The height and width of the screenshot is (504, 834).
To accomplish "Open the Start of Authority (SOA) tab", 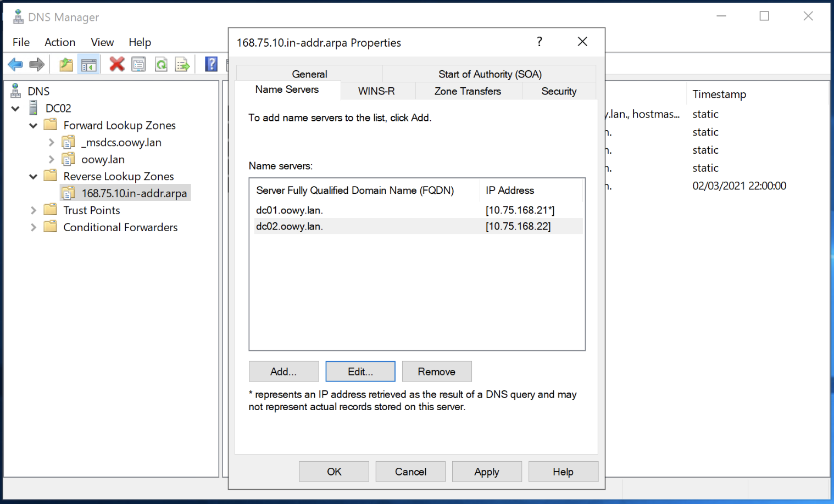I will tap(490, 74).
